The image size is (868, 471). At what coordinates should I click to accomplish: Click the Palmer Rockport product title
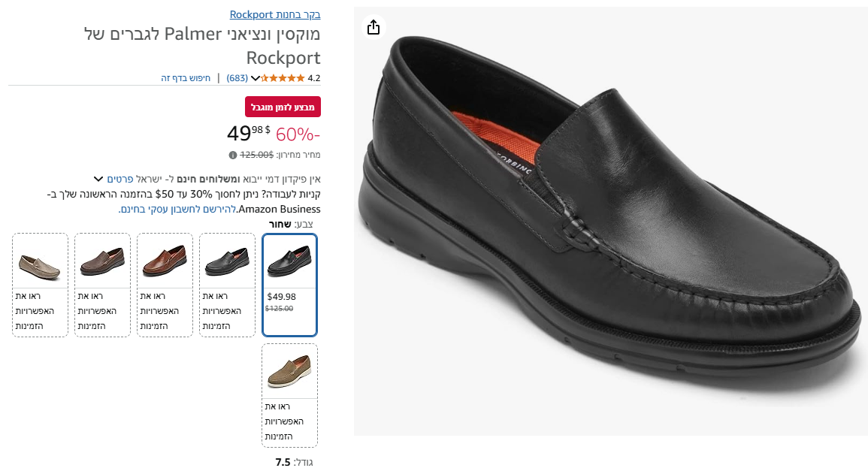201,45
